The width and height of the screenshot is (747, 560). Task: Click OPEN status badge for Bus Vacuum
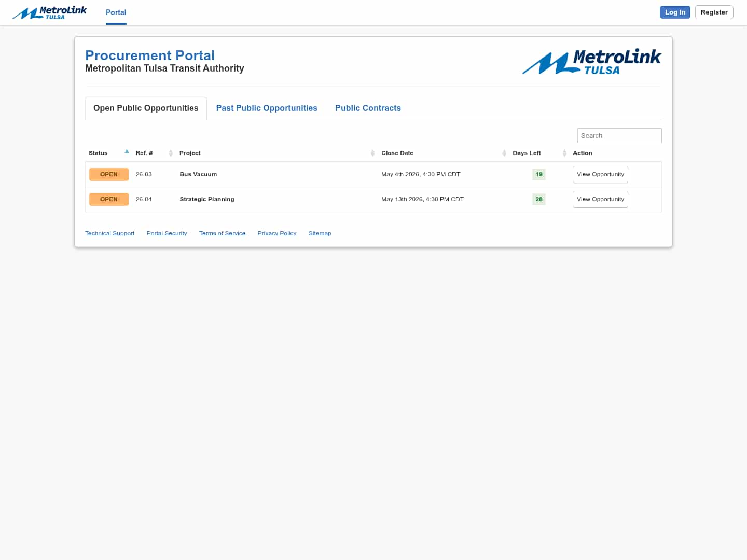[109, 174]
